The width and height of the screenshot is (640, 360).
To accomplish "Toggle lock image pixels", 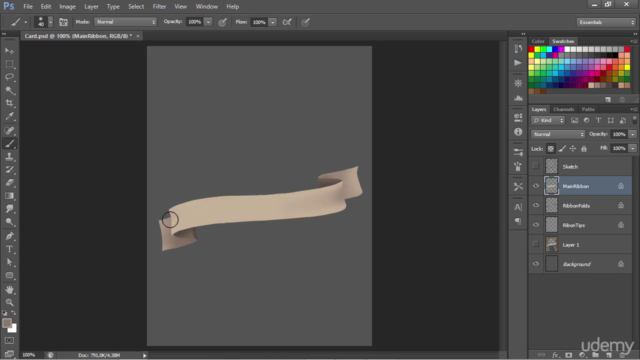I will click(562, 149).
